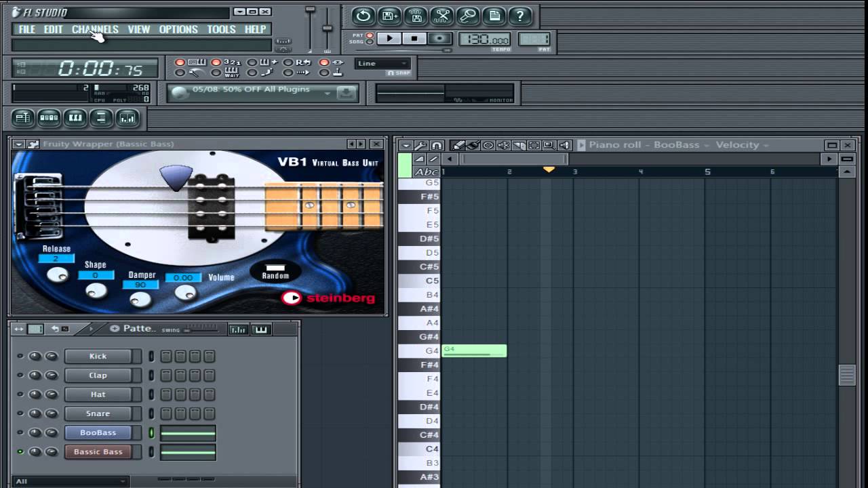This screenshot has width=868, height=488.
Task: Open the EDIT menu
Action: pos(54,29)
